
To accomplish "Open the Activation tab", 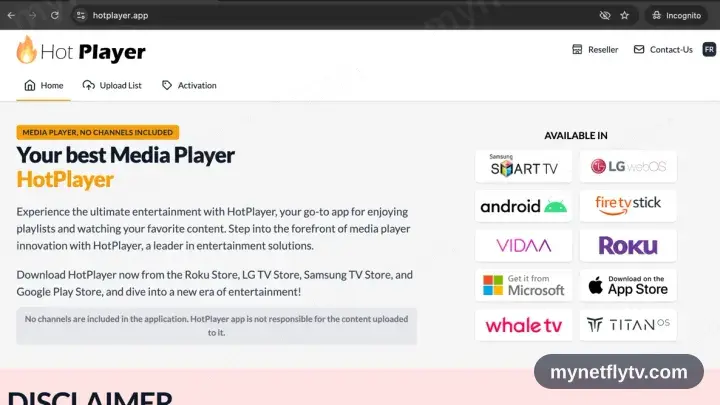I will pos(189,85).
